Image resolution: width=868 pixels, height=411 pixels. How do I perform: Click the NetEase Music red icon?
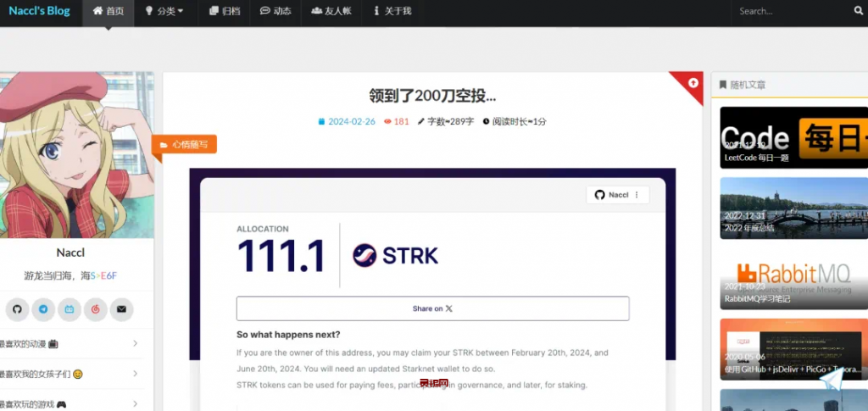[x=95, y=309]
